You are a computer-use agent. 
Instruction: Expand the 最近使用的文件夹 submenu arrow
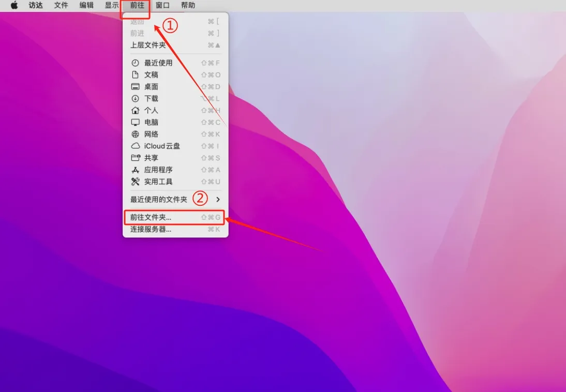[x=218, y=200]
